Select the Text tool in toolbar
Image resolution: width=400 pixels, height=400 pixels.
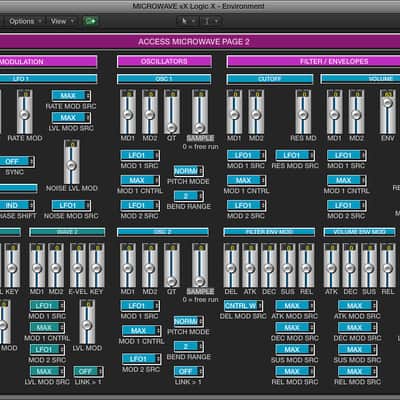click(211, 21)
